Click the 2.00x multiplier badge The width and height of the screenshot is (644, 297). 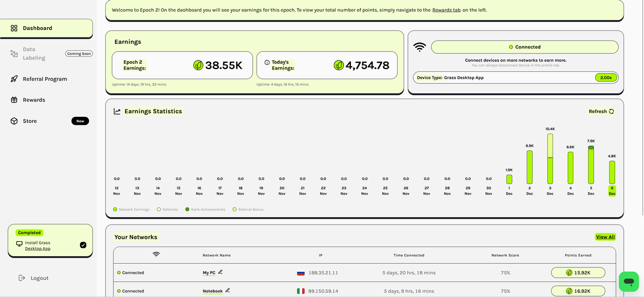[606, 78]
